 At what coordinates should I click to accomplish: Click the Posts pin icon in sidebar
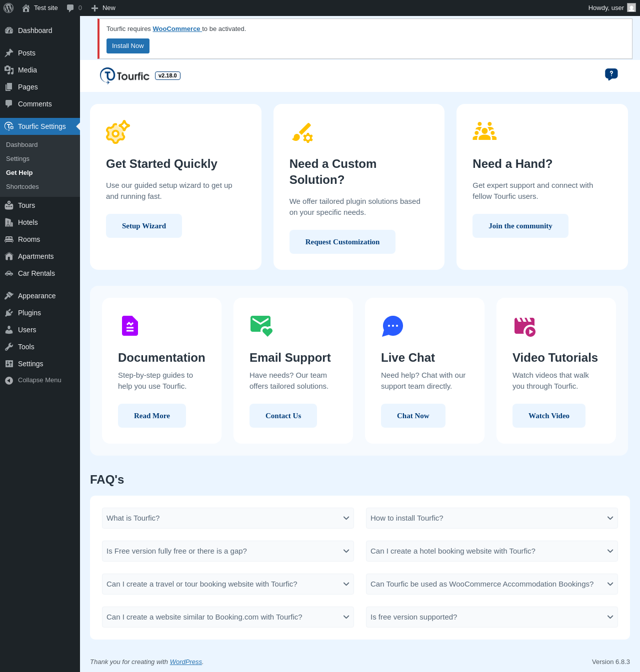[9, 53]
